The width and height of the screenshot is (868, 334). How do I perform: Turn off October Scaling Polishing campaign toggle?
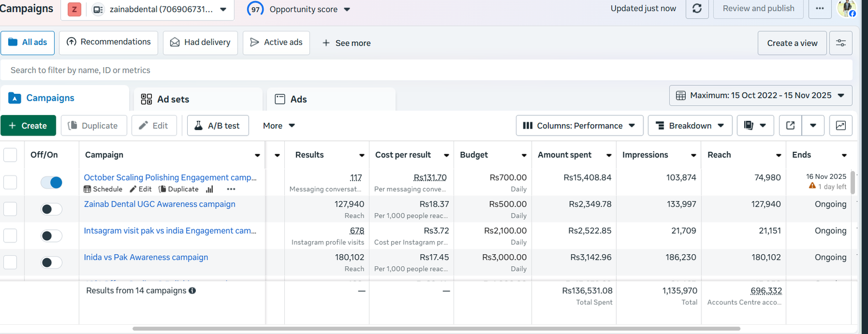52,183
